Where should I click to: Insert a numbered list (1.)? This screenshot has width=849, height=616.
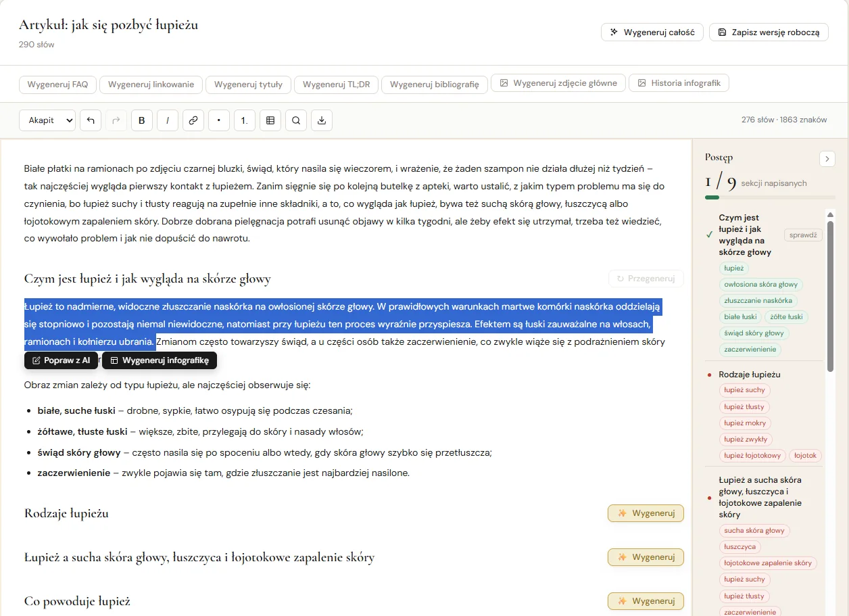point(245,120)
